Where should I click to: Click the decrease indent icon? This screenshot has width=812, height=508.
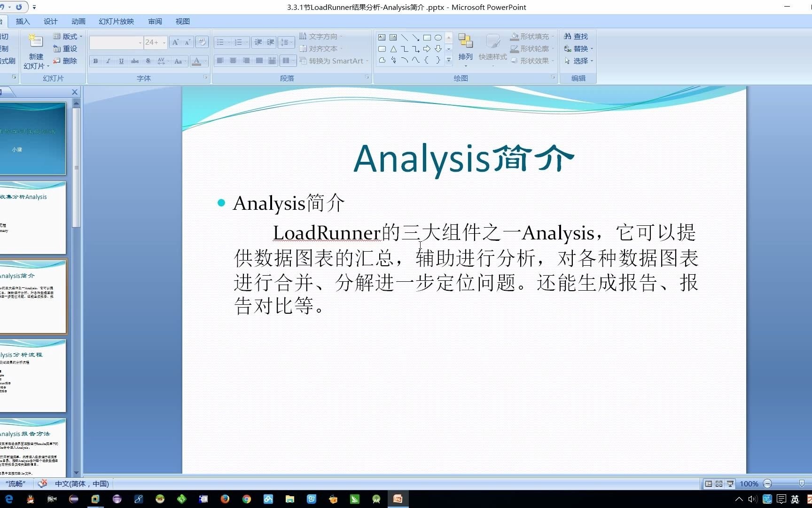tap(258, 42)
